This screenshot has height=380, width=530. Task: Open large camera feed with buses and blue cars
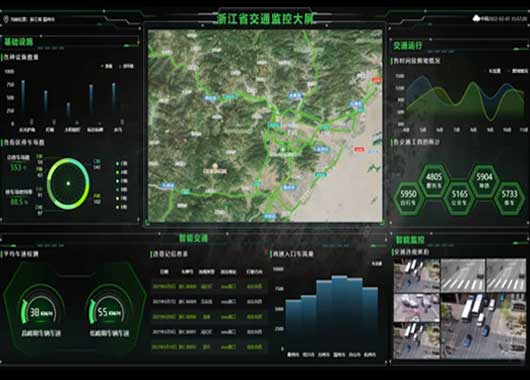coord(483,326)
